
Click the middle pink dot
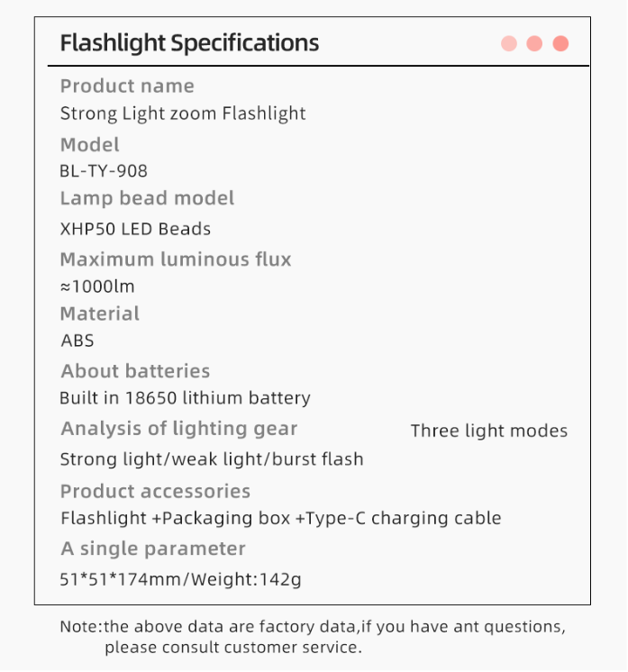[534, 43]
